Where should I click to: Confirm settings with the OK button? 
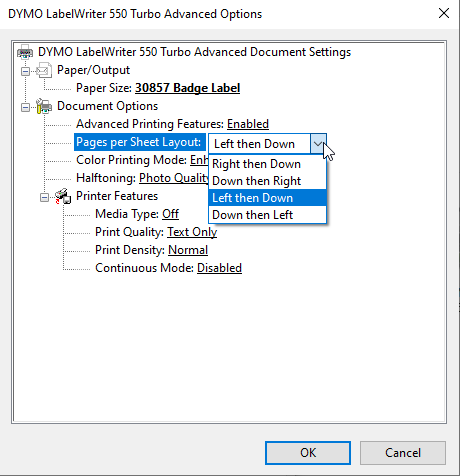coord(308,453)
